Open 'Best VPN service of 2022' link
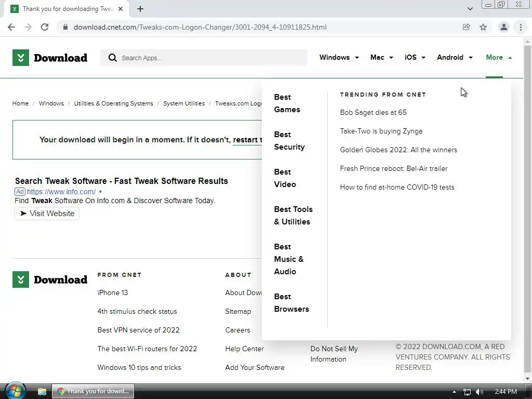Image resolution: width=532 pixels, height=399 pixels. [x=138, y=330]
